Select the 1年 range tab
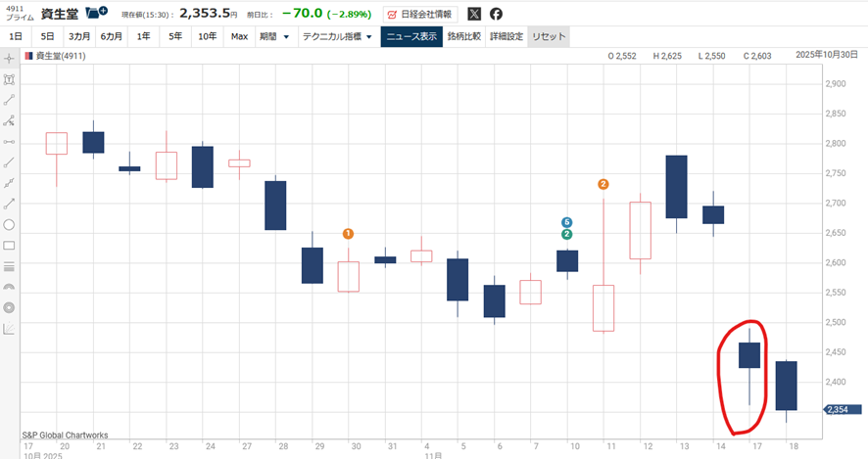 point(143,36)
